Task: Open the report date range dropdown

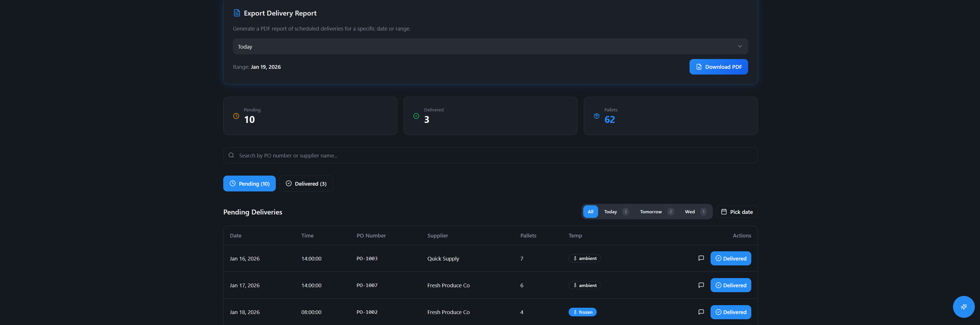Action: (x=490, y=46)
